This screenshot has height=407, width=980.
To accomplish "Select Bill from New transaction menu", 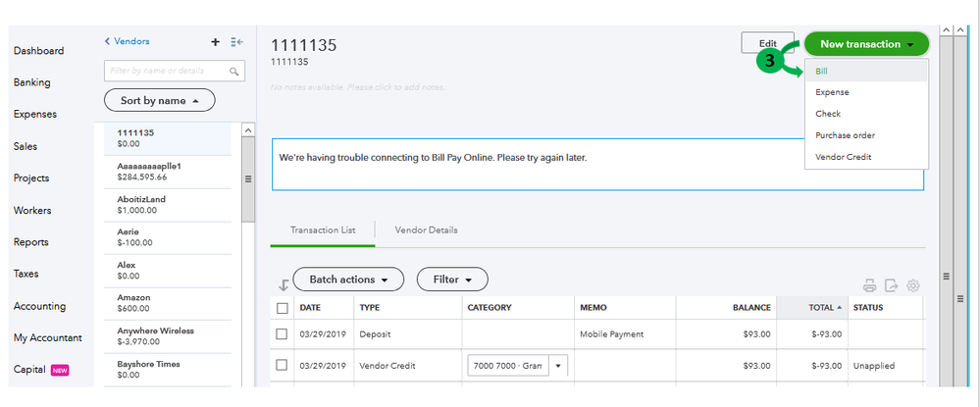I will [x=821, y=72].
